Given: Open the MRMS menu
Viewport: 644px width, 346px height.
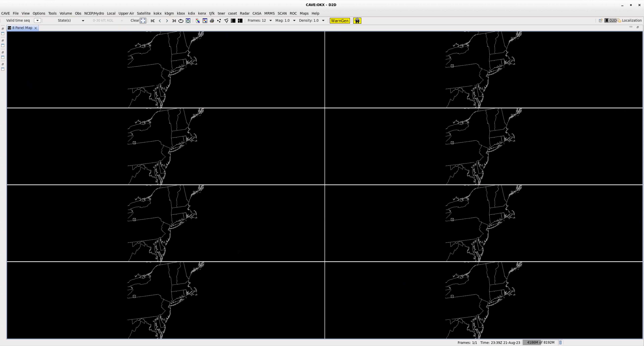Looking at the screenshot, I should click(x=269, y=13).
